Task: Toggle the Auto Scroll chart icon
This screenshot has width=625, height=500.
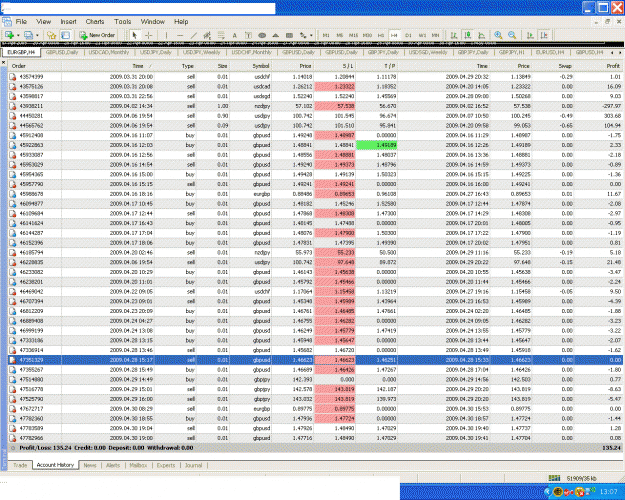Action: pyautogui.click(x=530, y=35)
